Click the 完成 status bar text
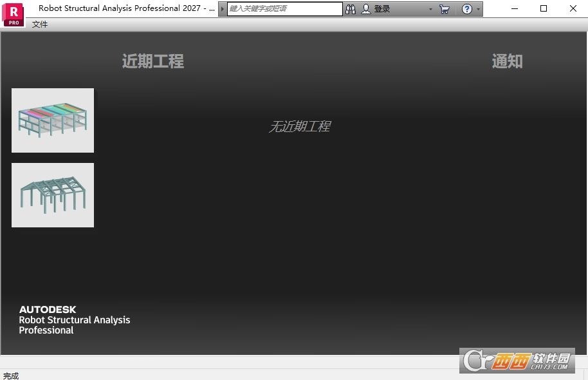The height and width of the screenshot is (380, 588). click(11, 375)
